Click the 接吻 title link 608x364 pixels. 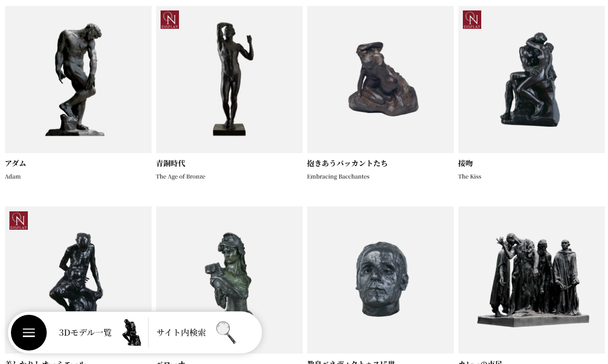465,163
